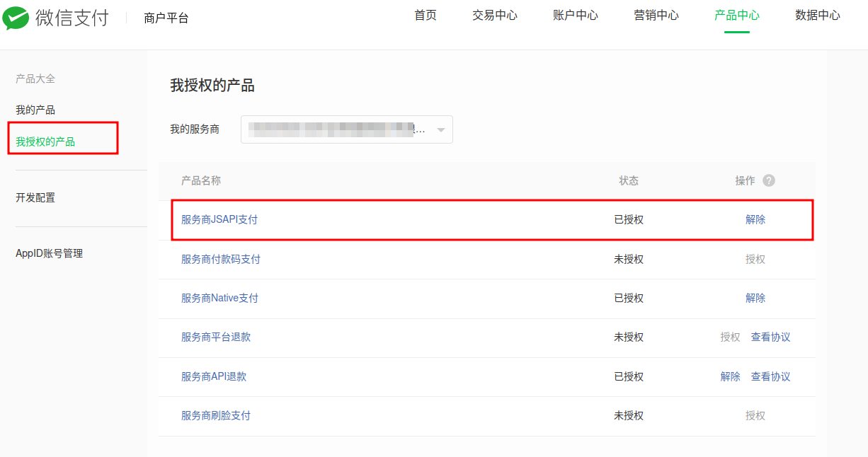868x457 pixels.
Task: Open 我的产品 in sidebar
Action: pyautogui.click(x=35, y=110)
